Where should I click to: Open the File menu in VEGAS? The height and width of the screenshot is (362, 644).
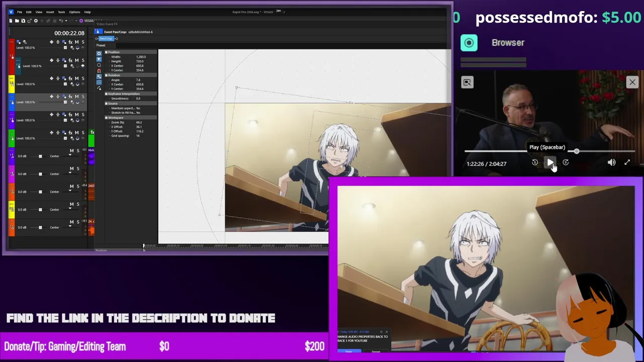point(20,12)
